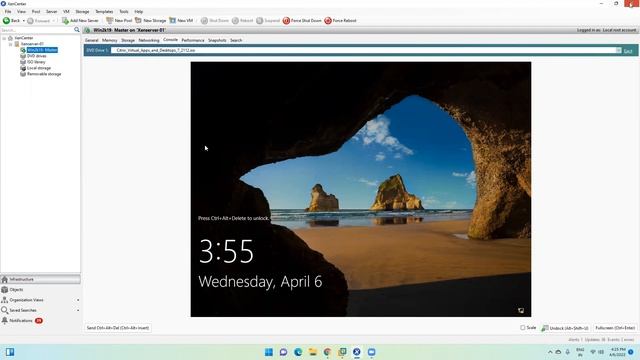Switch to the General tab
Image resolution: width=640 pixels, height=360 pixels.
click(91, 40)
